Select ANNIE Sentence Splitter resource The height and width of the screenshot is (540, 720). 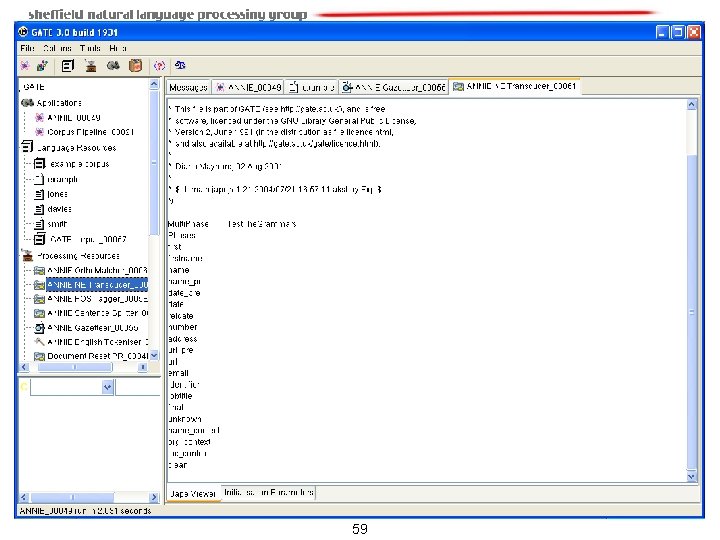97,313
